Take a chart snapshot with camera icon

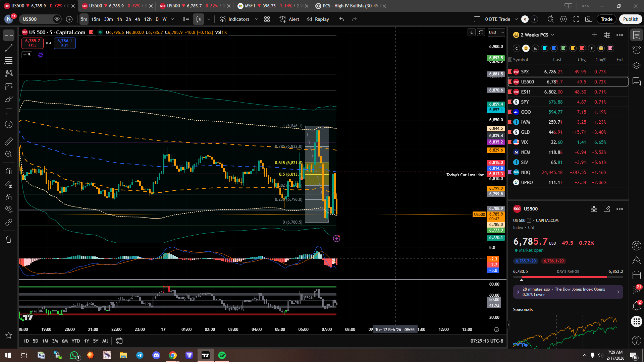pos(589,19)
